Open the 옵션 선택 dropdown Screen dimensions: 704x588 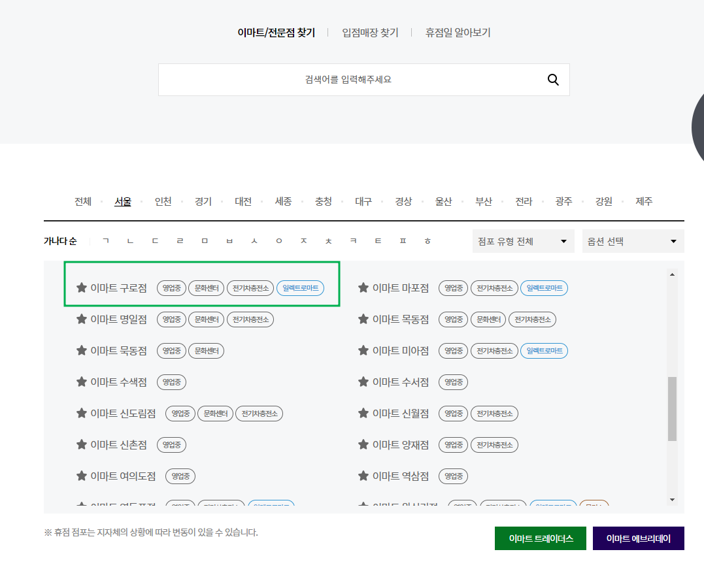633,242
